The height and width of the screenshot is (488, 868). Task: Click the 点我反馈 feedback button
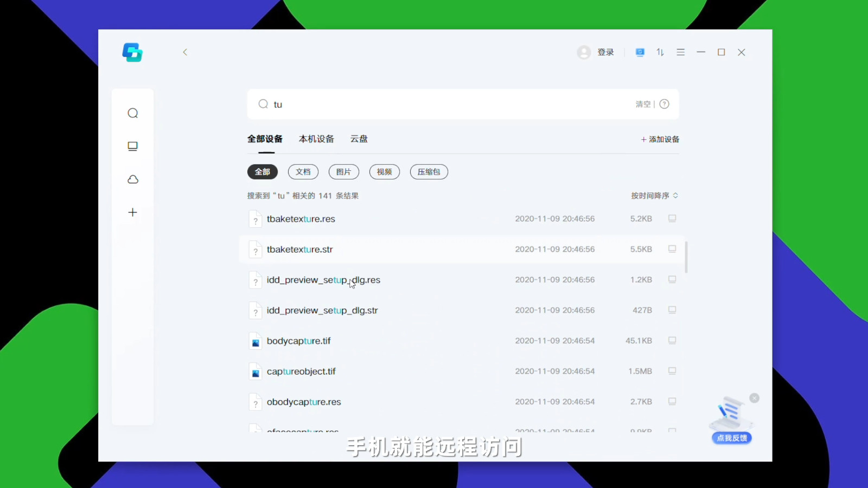tap(732, 438)
